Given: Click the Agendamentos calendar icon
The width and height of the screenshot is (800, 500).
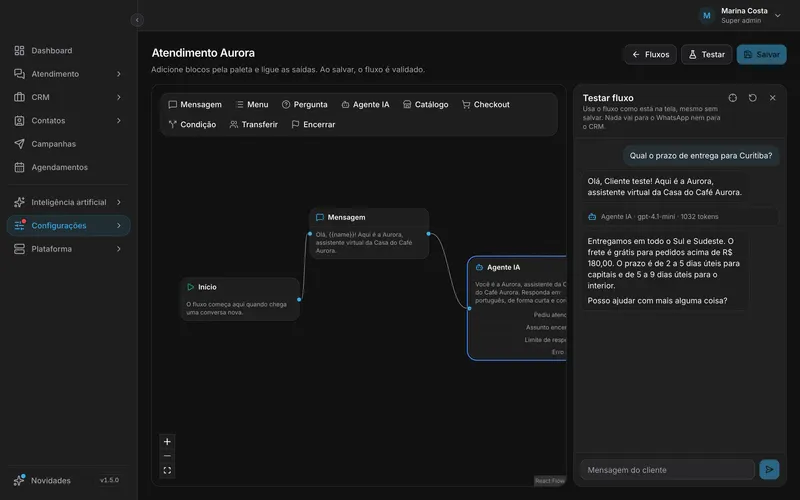Looking at the screenshot, I should tap(19, 167).
